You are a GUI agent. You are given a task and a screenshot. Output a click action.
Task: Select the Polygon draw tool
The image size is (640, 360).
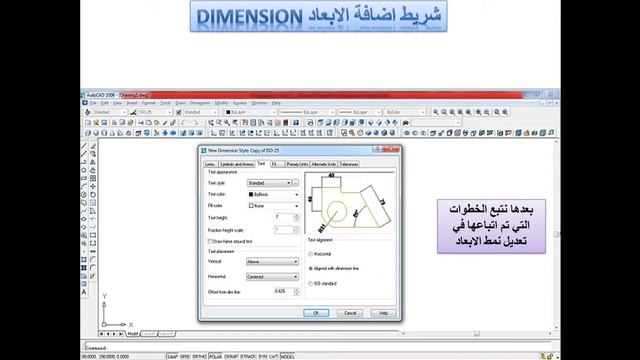coord(84,170)
